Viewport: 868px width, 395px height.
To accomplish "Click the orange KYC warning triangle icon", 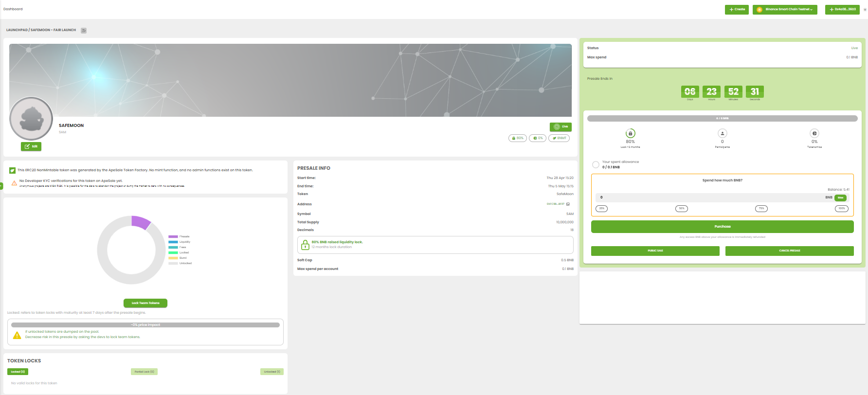I will [x=14, y=183].
